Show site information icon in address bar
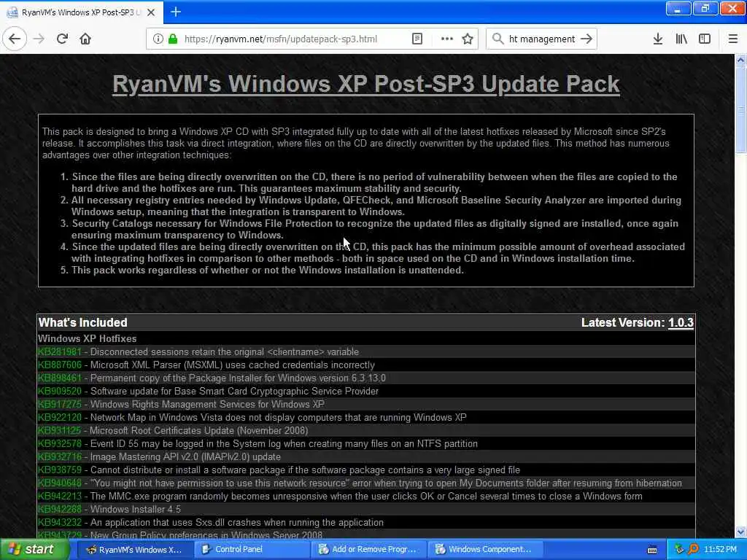 tap(158, 39)
